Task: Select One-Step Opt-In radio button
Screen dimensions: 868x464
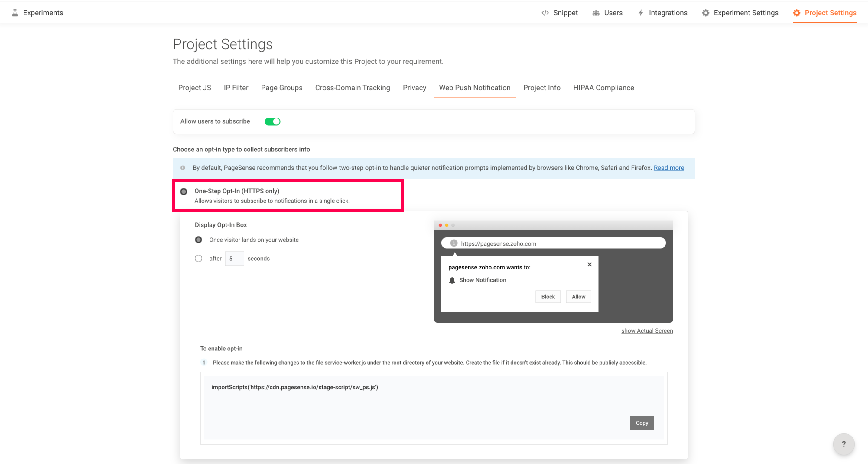Action: [184, 192]
